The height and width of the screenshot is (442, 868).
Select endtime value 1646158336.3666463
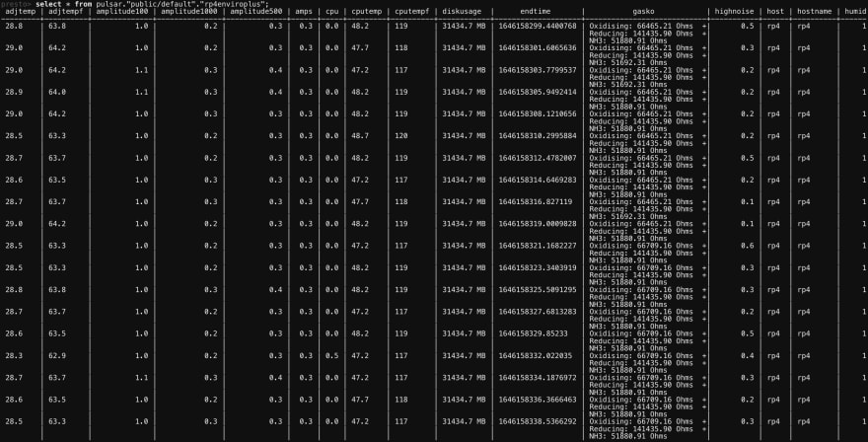[538, 400]
